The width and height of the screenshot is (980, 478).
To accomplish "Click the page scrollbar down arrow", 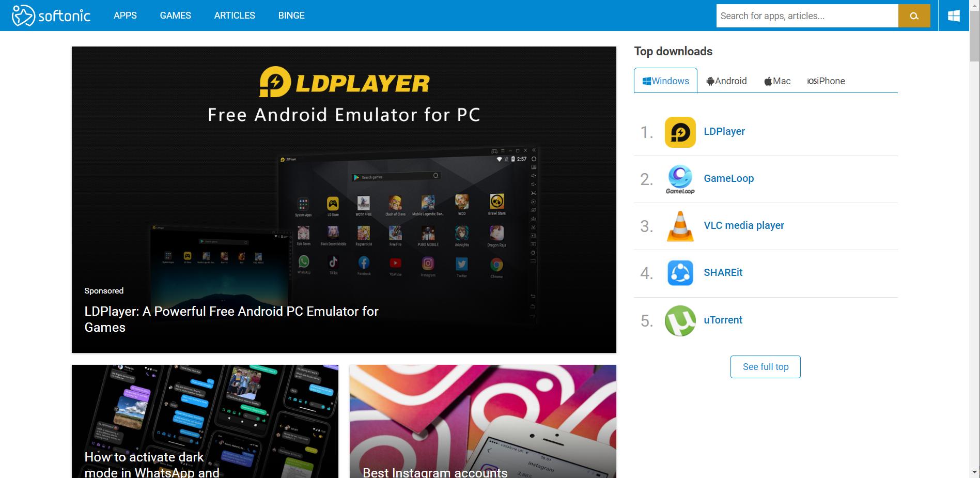I will click(x=974, y=472).
